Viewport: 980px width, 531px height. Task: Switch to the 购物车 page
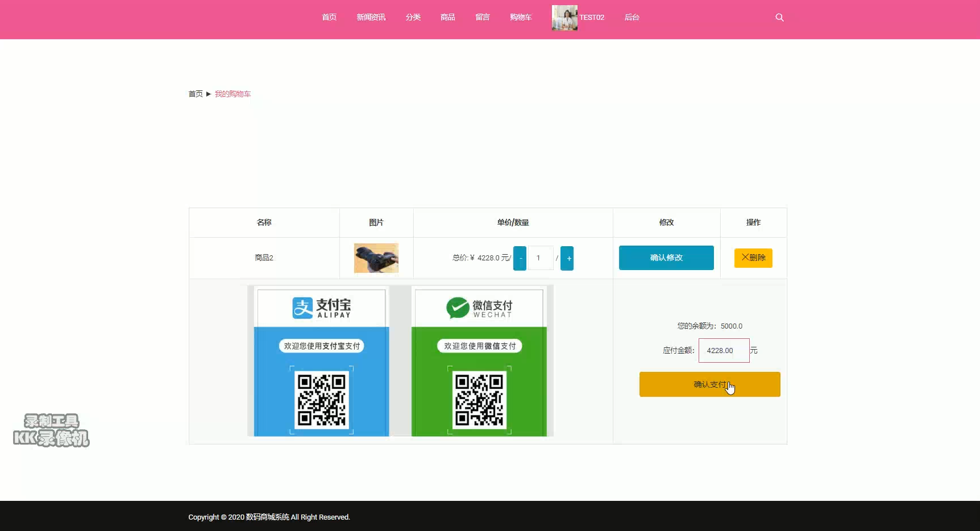tap(520, 17)
